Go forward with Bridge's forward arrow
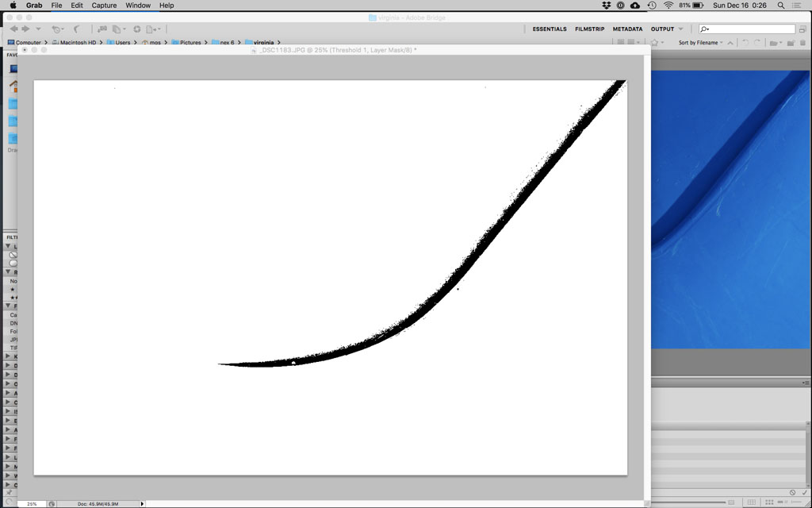This screenshot has width=812, height=508. pos(25,29)
